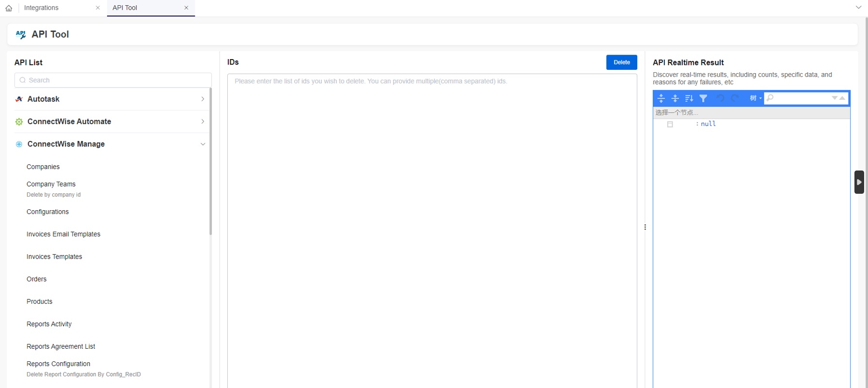Close the API Tool tab
868x388 pixels.
[x=186, y=8]
